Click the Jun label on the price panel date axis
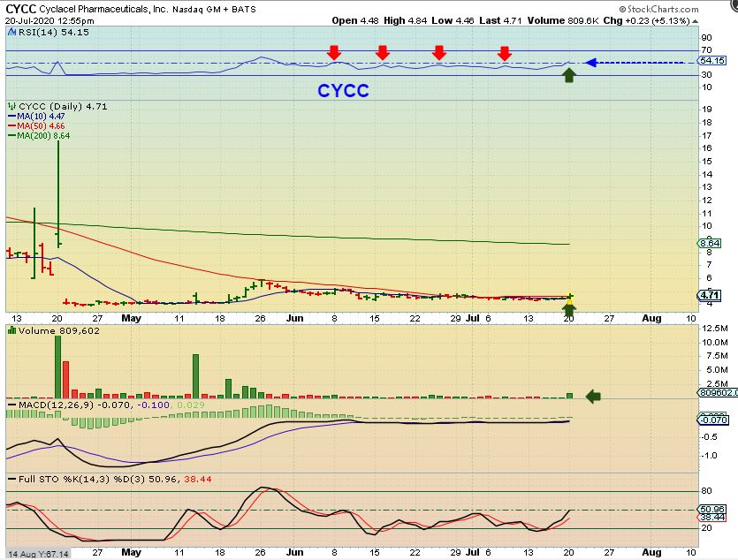The width and height of the screenshot is (738, 560). coord(294,318)
